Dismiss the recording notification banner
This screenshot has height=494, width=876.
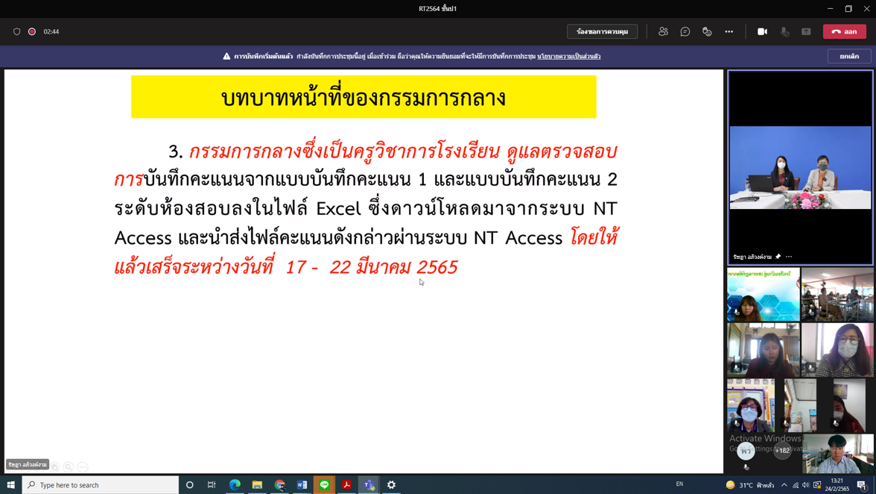849,57
